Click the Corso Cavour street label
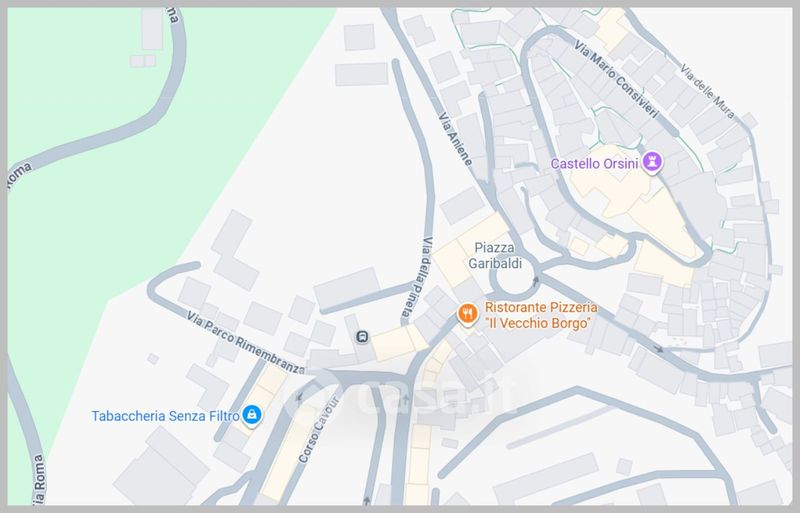Screen dimensions: 800x513 point(319,429)
